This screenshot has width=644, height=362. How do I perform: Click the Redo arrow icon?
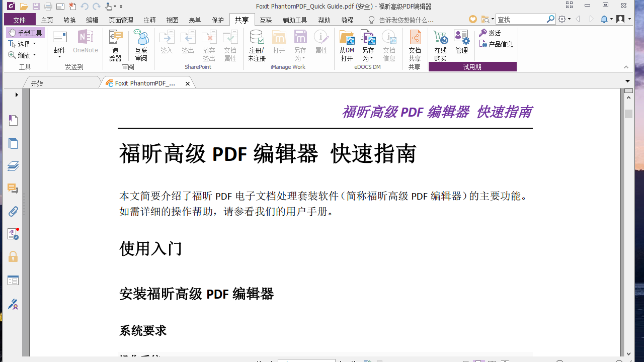coord(97,7)
